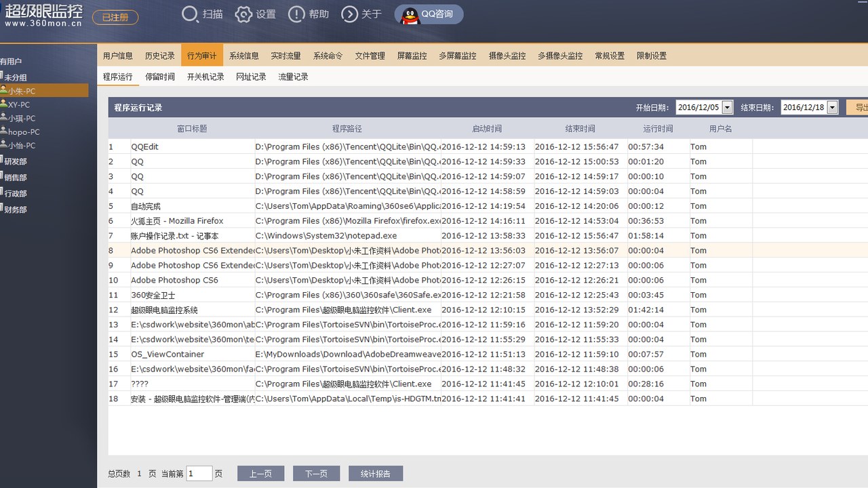The width and height of the screenshot is (868, 488).
Task: Open settings via the gear icon
Action: [x=243, y=14]
